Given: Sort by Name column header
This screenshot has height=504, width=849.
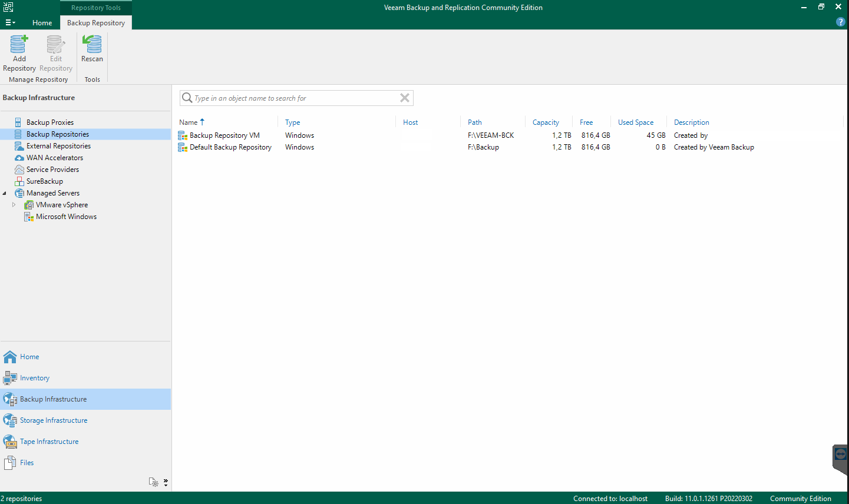Looking at the screenshot, I should pyautogui.click(x=189, y=122).
